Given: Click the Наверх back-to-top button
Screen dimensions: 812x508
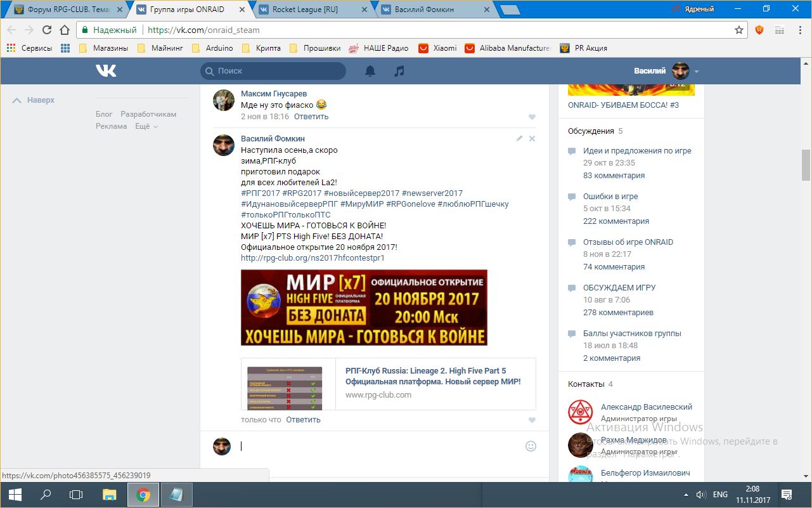Looking at the screenshot, I should coord(34,100).
